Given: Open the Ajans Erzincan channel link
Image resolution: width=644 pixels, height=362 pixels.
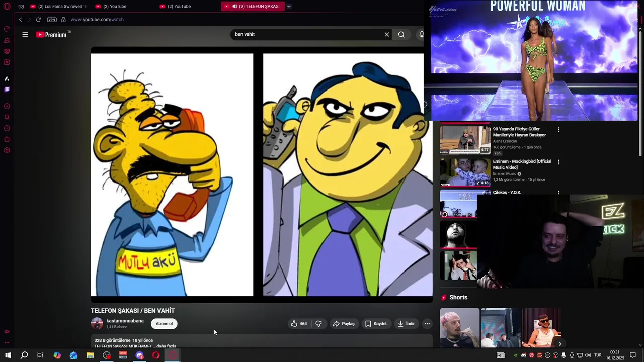Looking at the screenshot, I should [x=505, y=141].
